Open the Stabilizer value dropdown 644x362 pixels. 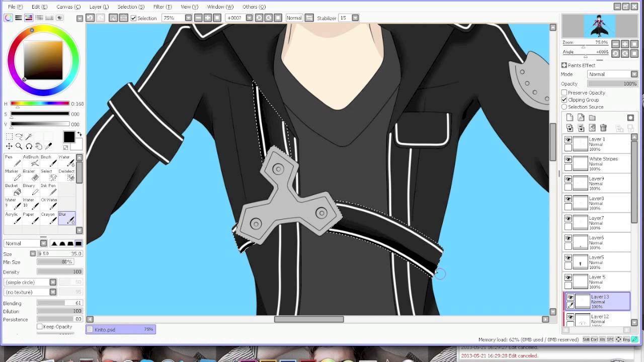pos(355,18)
